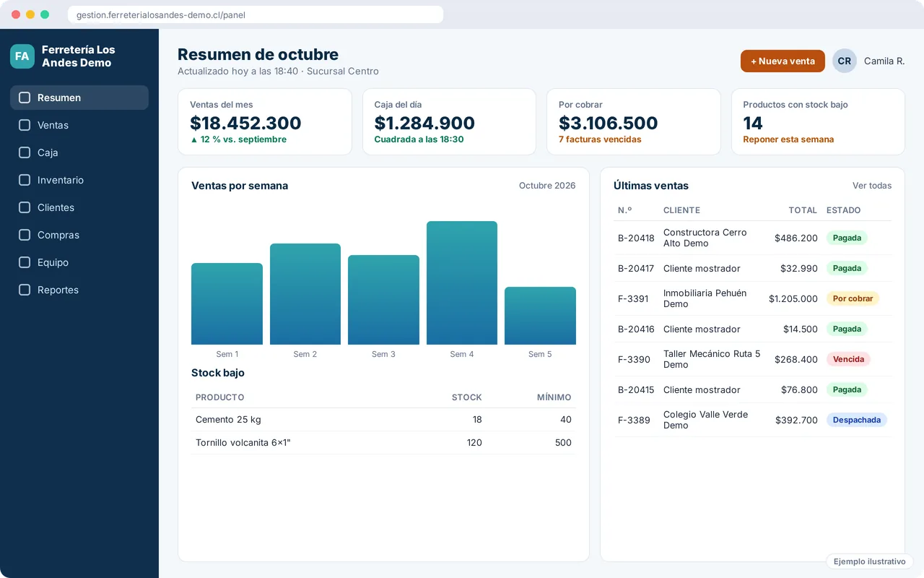The width and height of the screenshot is (924, 578).
Task: Open the Resumen menu label
Action: tap(59, 98)
